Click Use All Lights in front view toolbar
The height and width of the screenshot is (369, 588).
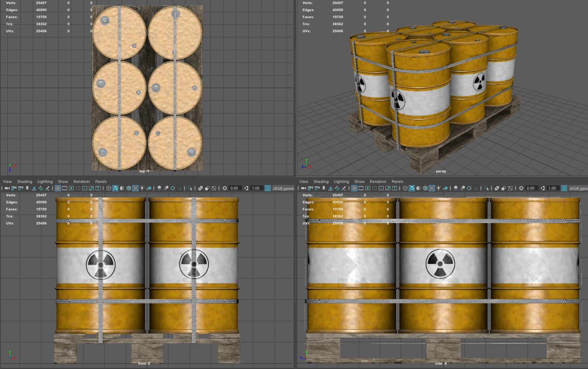click(x=142, y=188)
